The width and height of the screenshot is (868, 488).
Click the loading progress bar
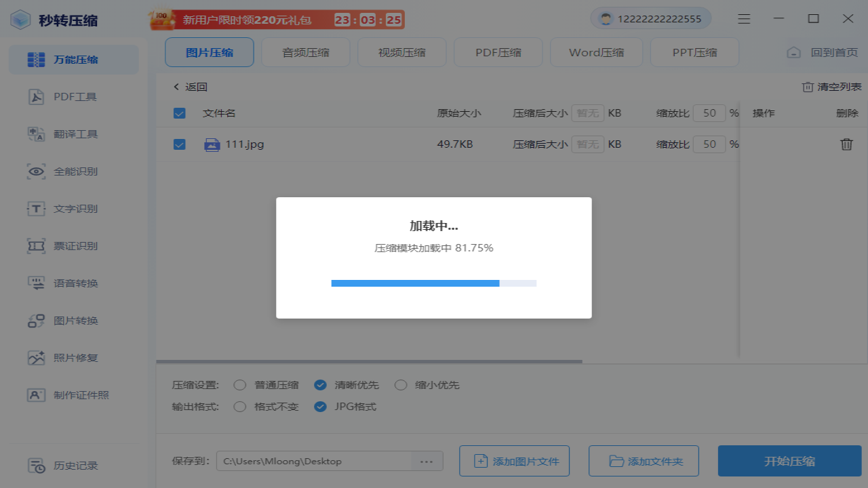coord(433,283)
